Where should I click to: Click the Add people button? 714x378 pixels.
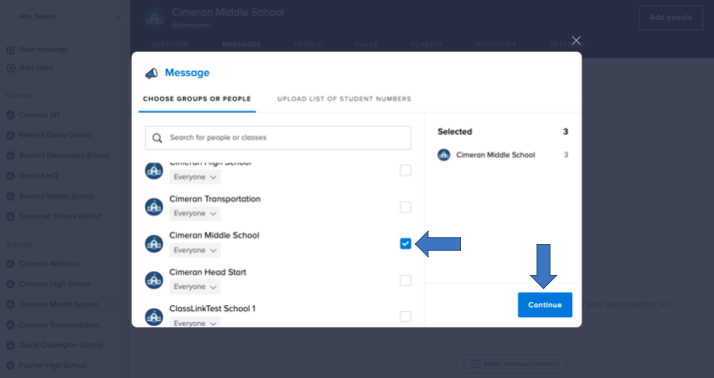pyautogui.click(x=671, y=18)
